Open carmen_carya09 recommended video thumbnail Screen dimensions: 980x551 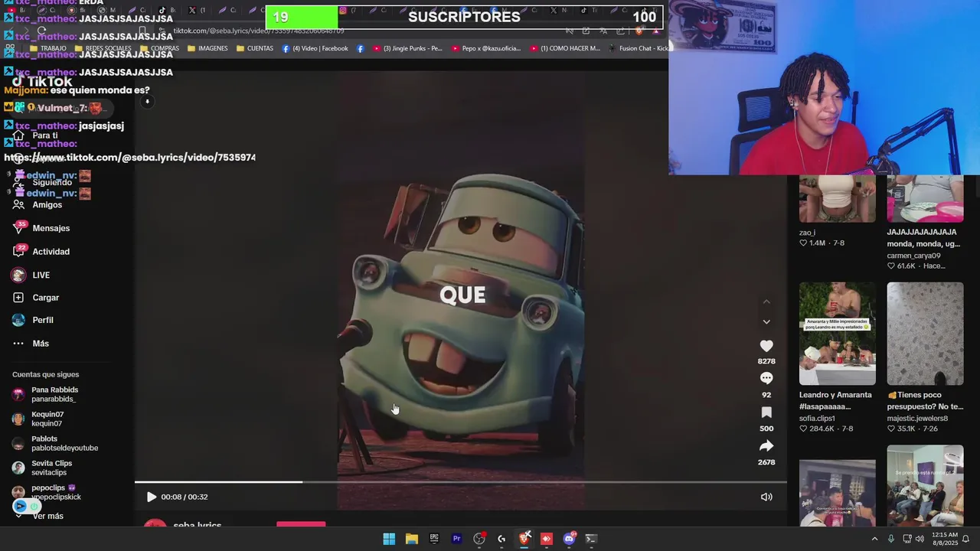click(925, 199)
